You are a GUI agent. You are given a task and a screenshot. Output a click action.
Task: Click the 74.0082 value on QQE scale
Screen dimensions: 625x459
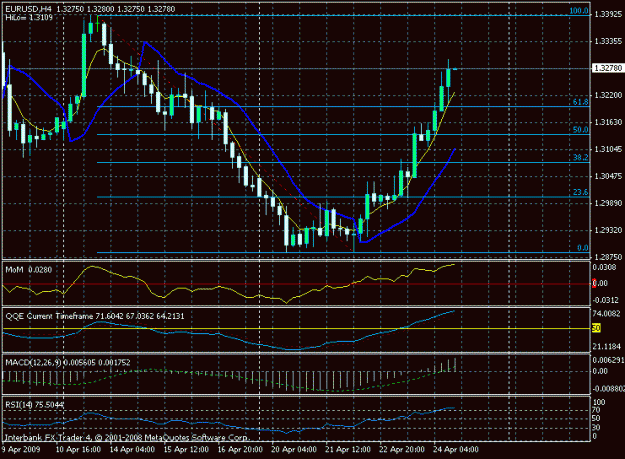(x=606, y=314)
